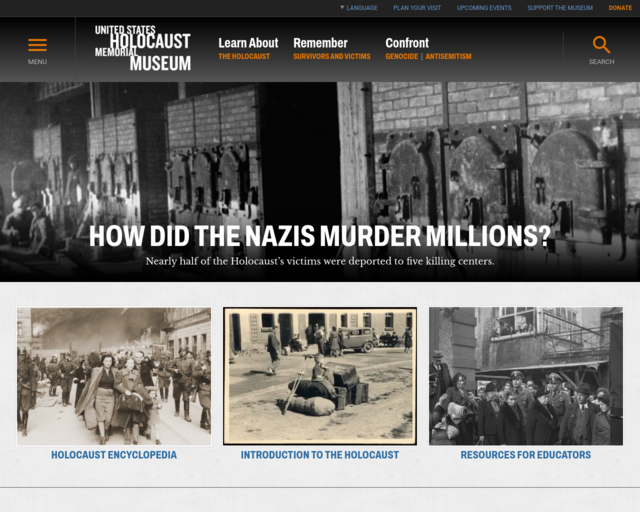The height and width of the screenshot is (512, 640).
Task: Go to Upcoming Events
Action: pos(484,8)
